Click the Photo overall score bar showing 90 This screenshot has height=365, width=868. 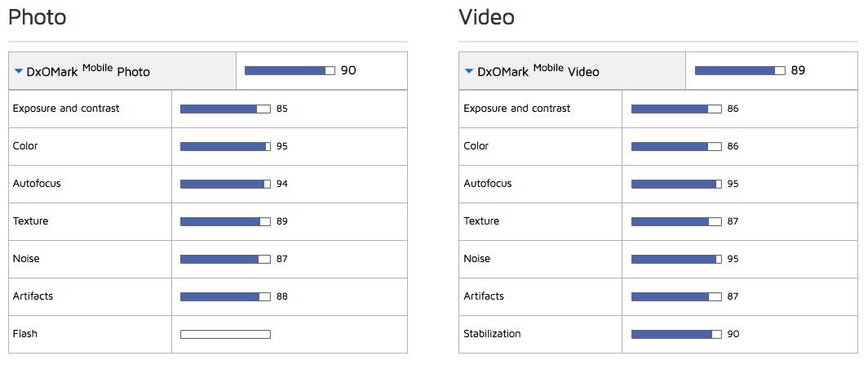[x=290, y=71]
